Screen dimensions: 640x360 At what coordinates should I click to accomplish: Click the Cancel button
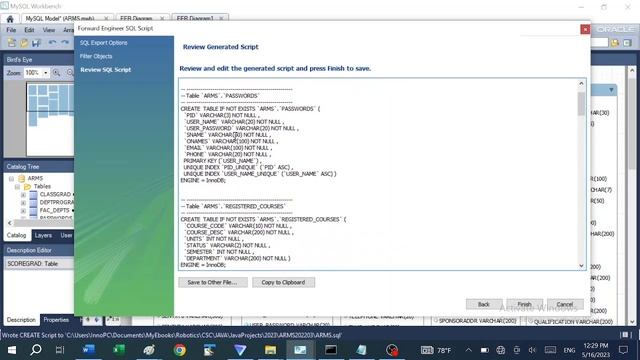coord(565,304)
